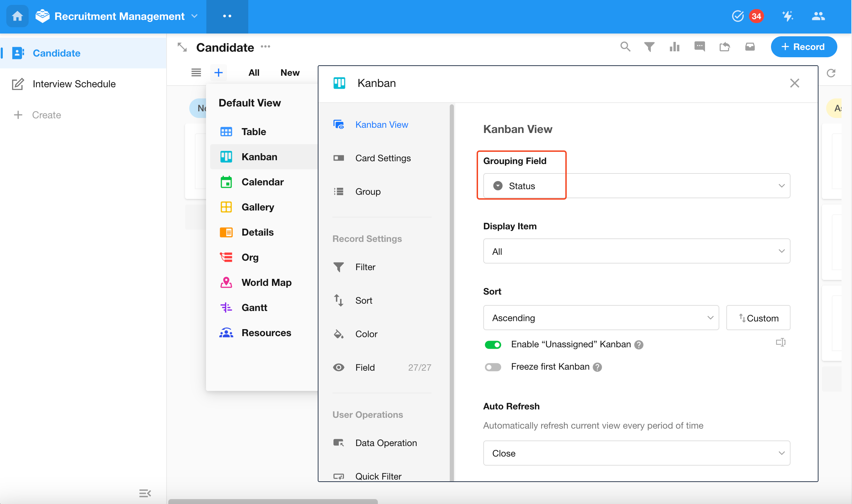Open Group settings section
This screenshot has width=852, height=504.
(382, 192)
